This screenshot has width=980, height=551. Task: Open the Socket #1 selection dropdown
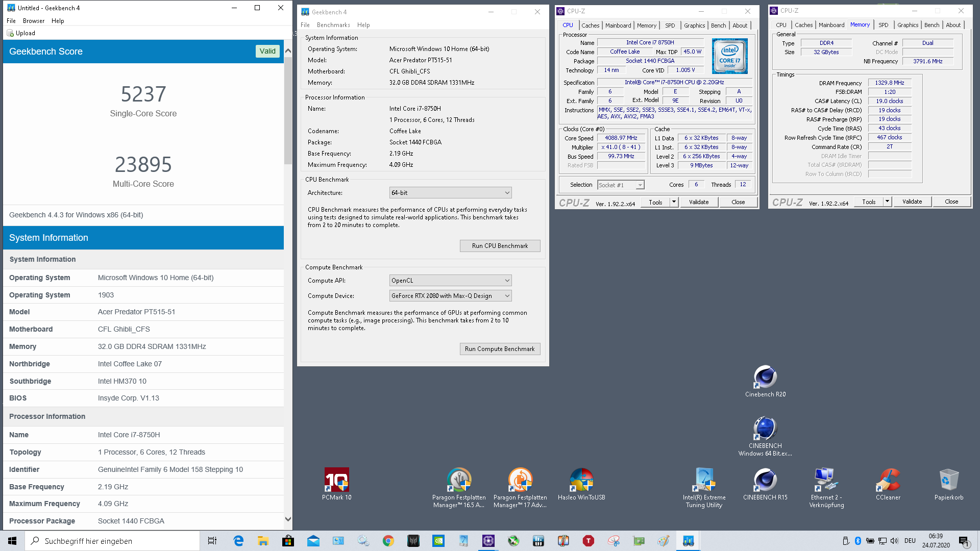[x=621, y=185]
